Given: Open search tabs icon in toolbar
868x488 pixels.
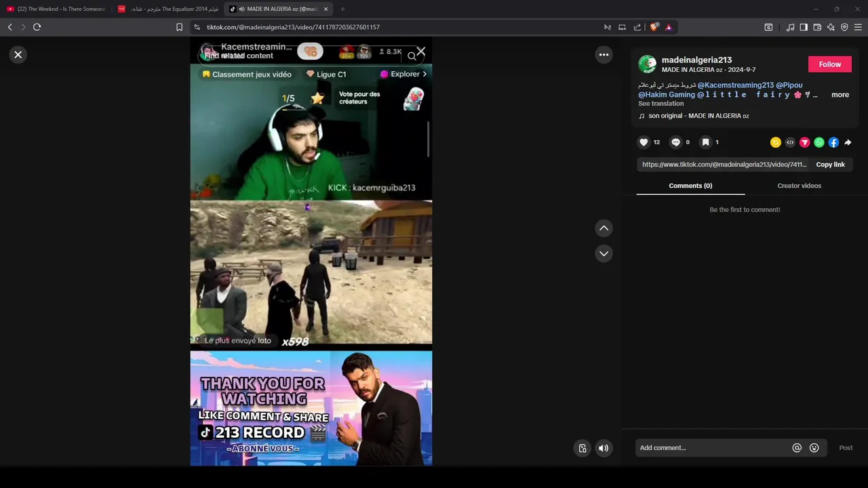Looking at the screenshot, I should (768, 27).
